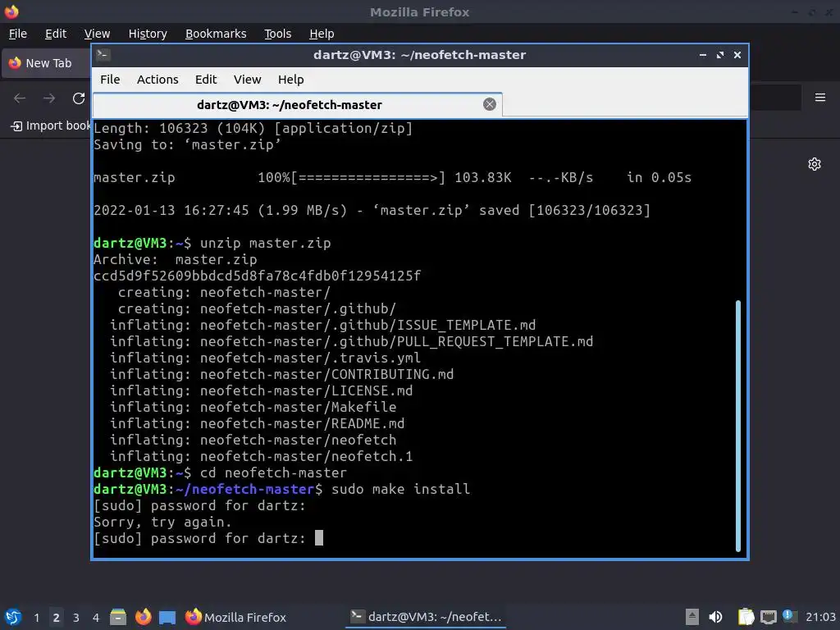The image size is (840, 630).
Task: Open Firefox hamburger application menu
Action: [819, 98]
